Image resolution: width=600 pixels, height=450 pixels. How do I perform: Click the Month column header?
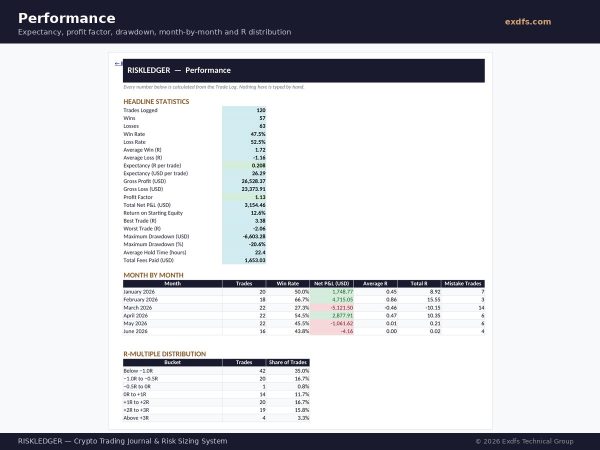[x=173, y=284]
